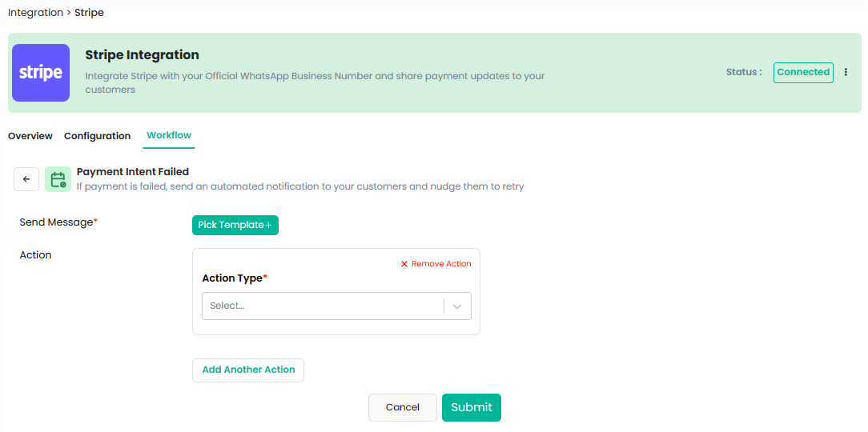Click the Send Message field label
The image size is (868, 432).
pos(58,222)
